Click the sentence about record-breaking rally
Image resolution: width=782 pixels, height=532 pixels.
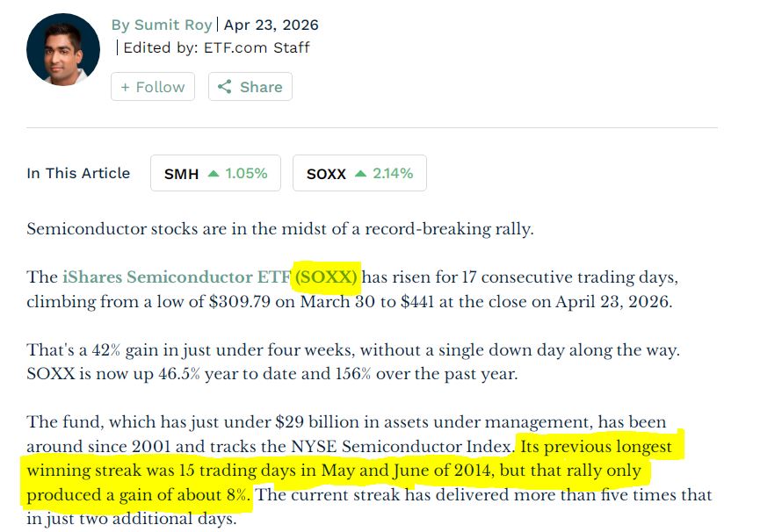click(x=279, y=229)
